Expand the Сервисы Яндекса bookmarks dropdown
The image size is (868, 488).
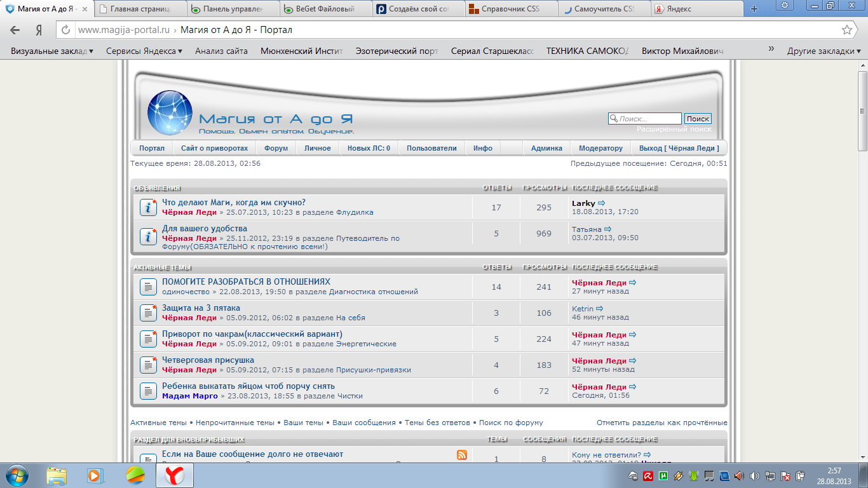144,51
